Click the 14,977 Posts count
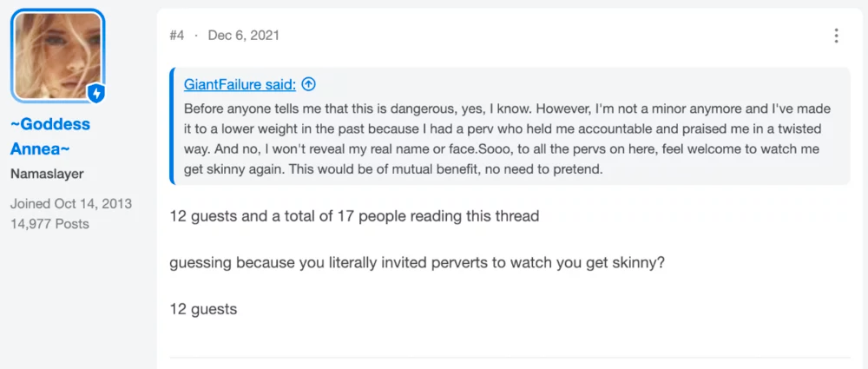This screenshot has height=369, width=868. click(x=49, y=224)
